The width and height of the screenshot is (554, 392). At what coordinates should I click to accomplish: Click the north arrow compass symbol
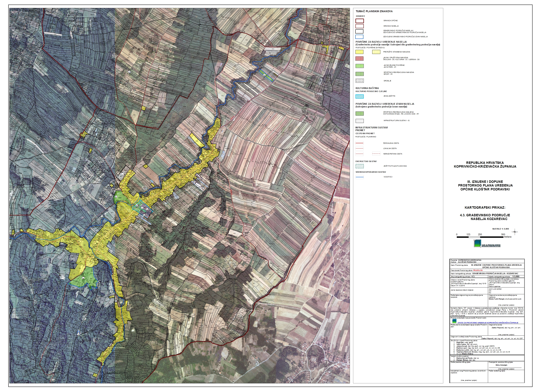click(515, 232)
